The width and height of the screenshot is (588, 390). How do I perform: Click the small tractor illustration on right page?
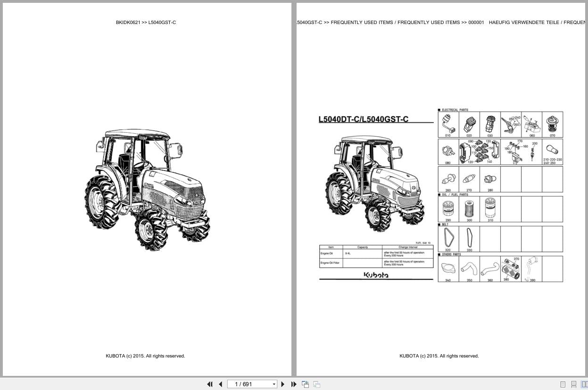[x=374, y=184]
